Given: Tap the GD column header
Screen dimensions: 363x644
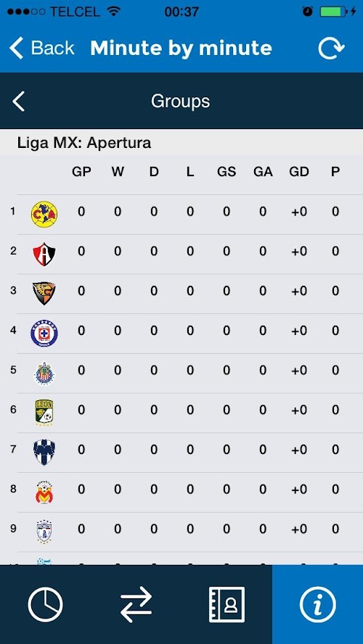Looking at the screenshot, I should click(x=299, y=172).
